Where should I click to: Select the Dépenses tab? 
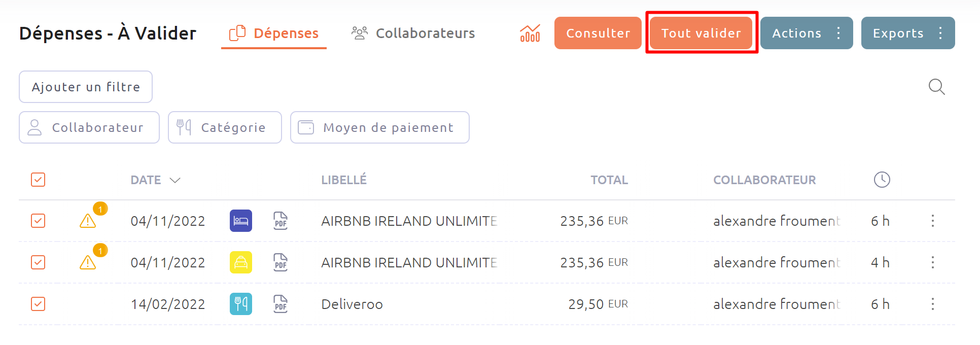click(274, 33)
